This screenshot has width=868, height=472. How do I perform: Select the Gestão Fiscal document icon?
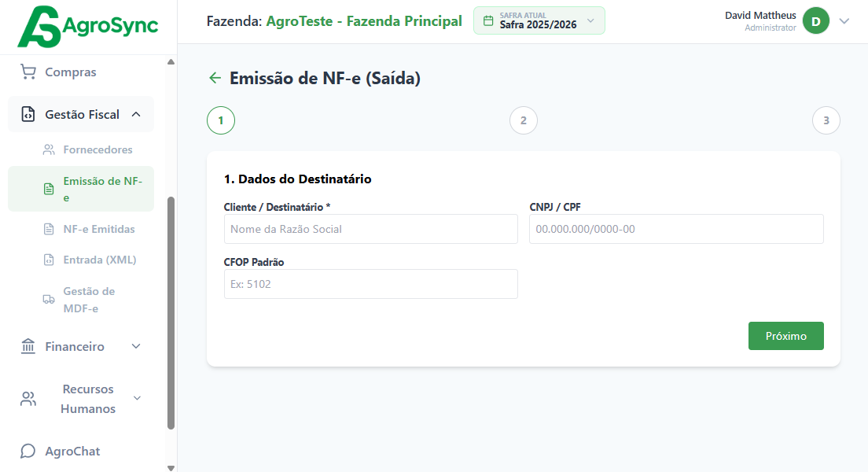(x=28, y=113)
